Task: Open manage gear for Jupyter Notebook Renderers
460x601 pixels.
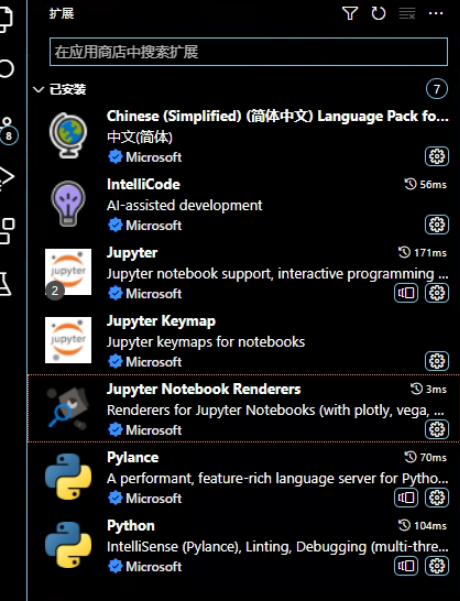Action: point(437,429)
